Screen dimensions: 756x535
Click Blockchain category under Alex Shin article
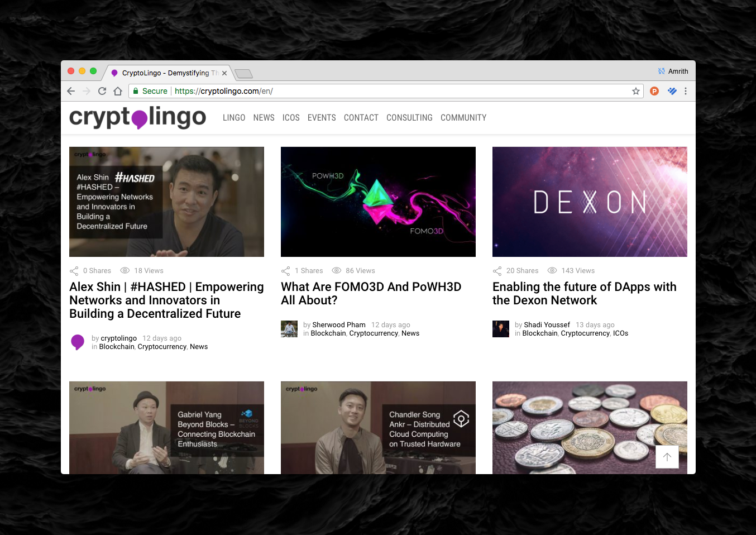coord(117,347)
